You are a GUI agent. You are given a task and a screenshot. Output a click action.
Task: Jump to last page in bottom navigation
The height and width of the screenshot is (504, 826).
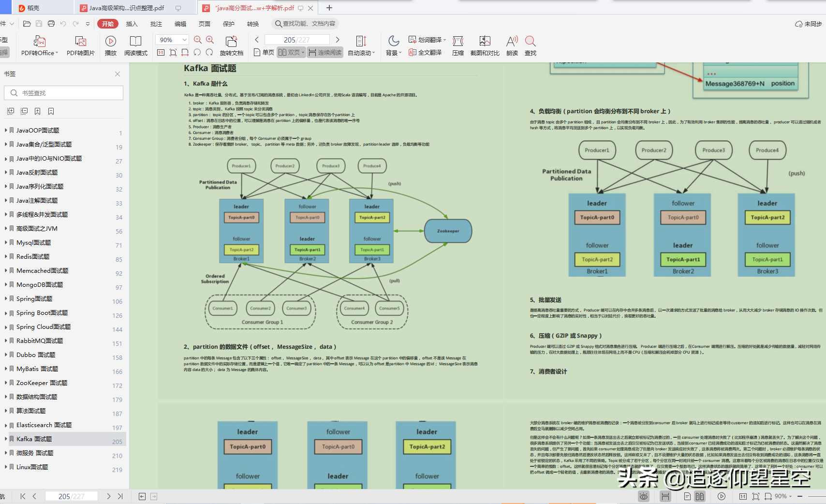click(x=120, y=496)
